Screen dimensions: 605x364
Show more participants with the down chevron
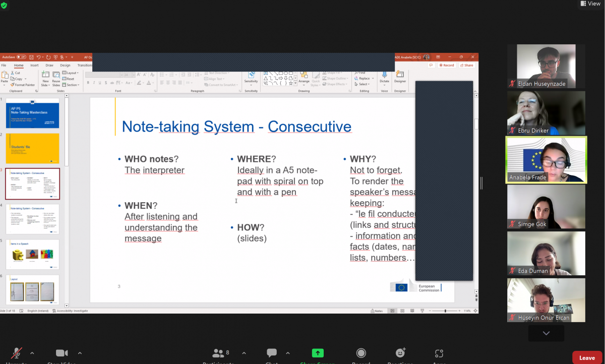(x=546, y=333)
